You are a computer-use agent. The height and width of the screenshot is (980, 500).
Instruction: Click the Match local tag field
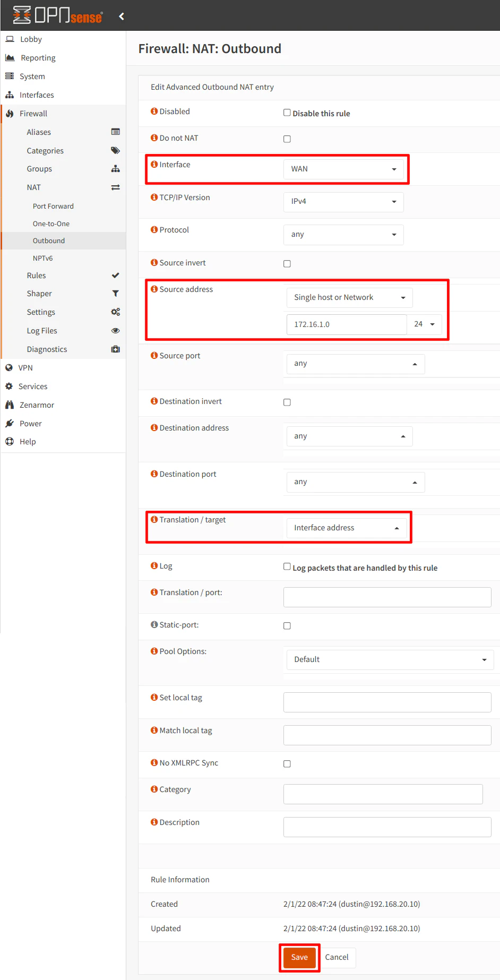point(387,735)
